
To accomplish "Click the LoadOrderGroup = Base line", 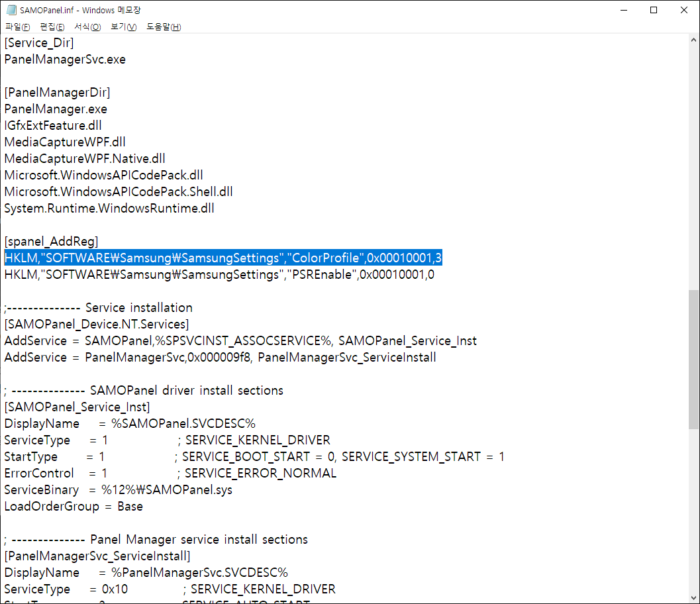I will pos(74,506).
